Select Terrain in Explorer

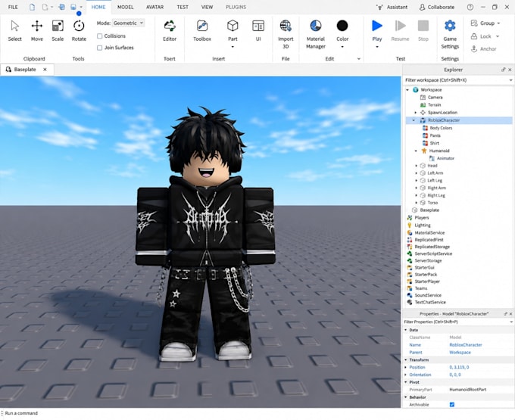coord(434,105)
